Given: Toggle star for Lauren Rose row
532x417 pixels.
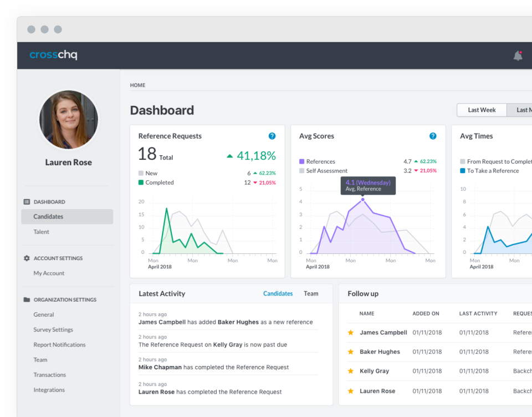Looking at the screenshot, I should click(351, 391).
